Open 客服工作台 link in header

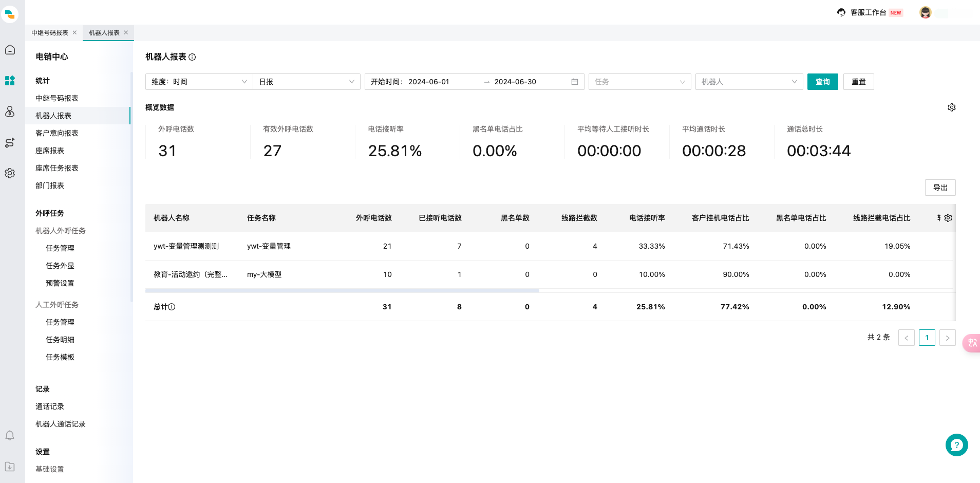click(x=869, y=12)
